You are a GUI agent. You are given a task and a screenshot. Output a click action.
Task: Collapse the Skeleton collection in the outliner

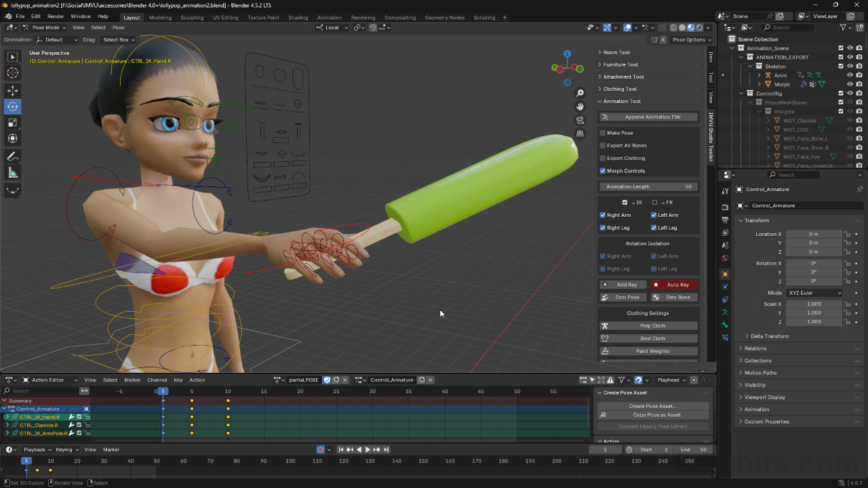750,66
